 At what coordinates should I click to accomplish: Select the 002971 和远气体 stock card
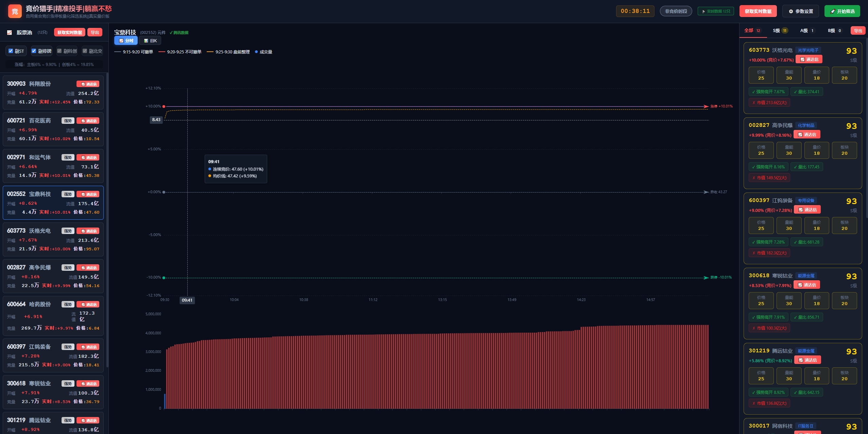click(x=53, y=166)
